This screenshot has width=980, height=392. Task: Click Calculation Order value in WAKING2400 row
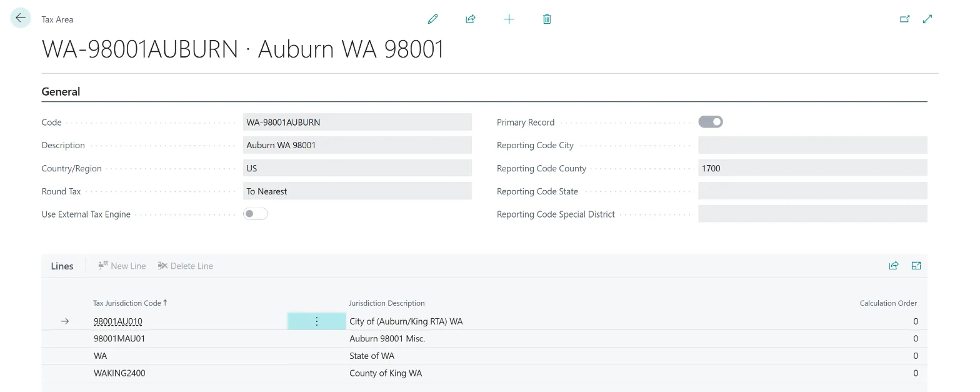point(916,373)
